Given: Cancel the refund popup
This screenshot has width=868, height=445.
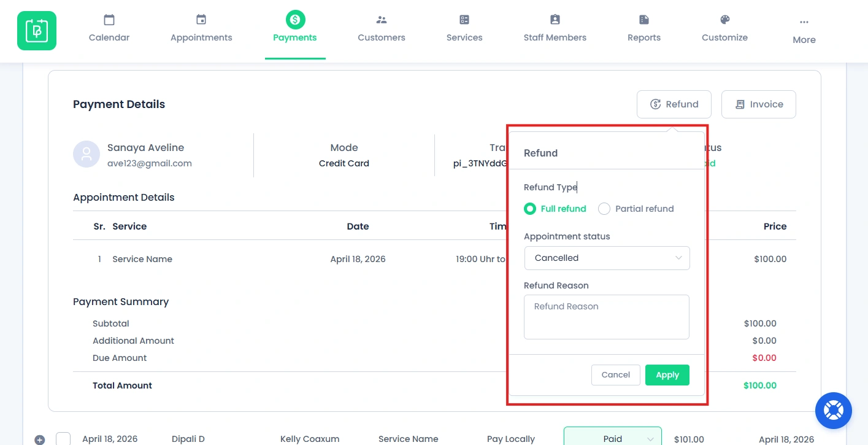Looking at the screenshot, I should coord(616,375).
